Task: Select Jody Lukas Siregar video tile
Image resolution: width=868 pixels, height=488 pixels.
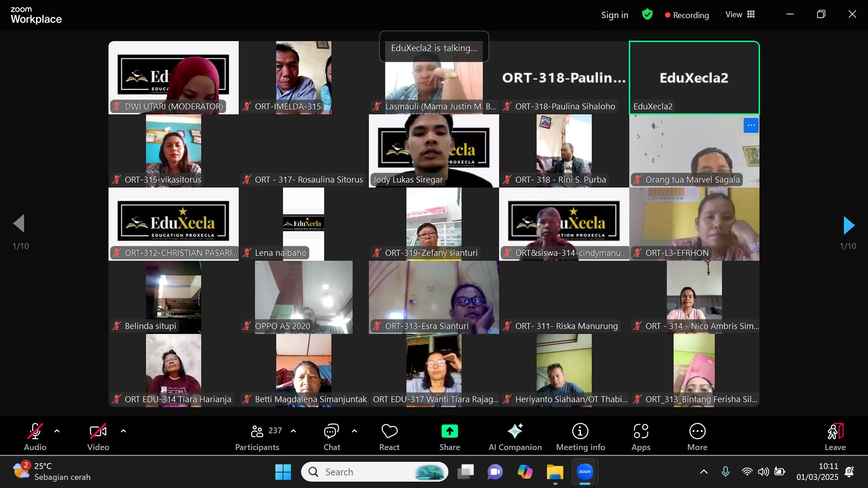Action: tap(434, 151)
